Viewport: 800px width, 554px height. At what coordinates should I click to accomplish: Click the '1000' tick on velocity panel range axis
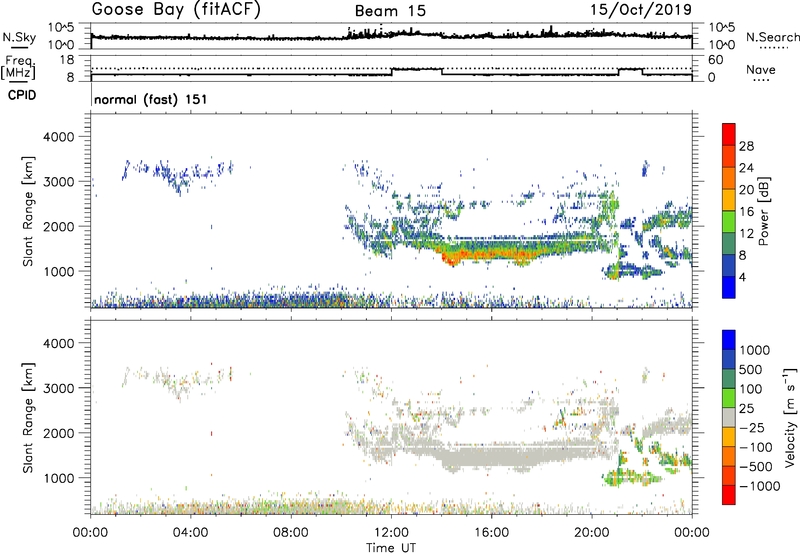[59, 478]
